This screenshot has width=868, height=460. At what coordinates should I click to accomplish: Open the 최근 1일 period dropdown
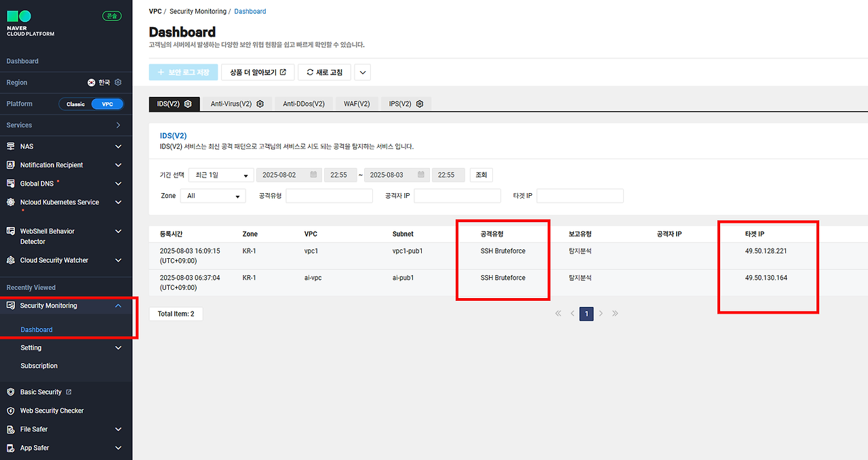click(x=221, y=175)
